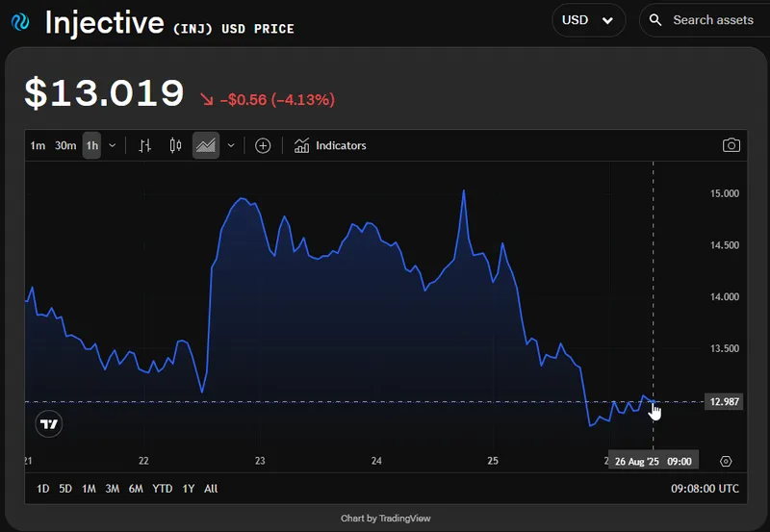Select the 6M time range
The width and height of the screenshot is (770, 532).
pyautogui.click(x=136, y=489)
